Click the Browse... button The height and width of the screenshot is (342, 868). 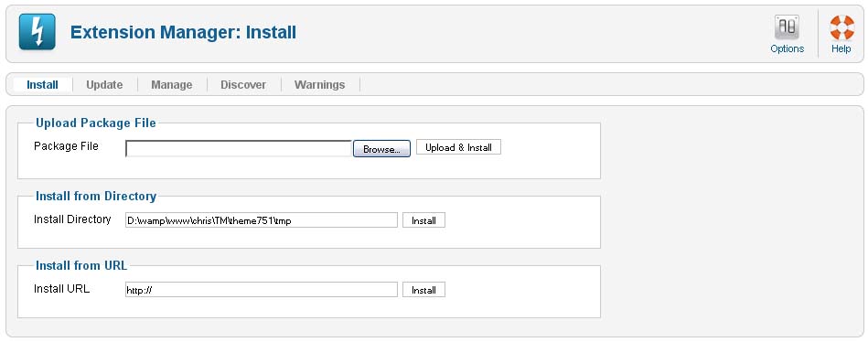pyautogui.click(x=381, y=149)
